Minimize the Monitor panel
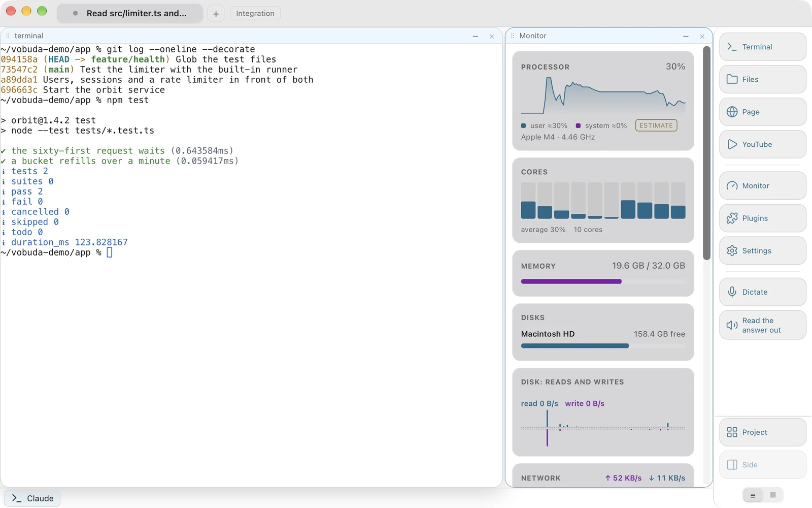Screen dimensions: 812x508 [x=686, y=36]
